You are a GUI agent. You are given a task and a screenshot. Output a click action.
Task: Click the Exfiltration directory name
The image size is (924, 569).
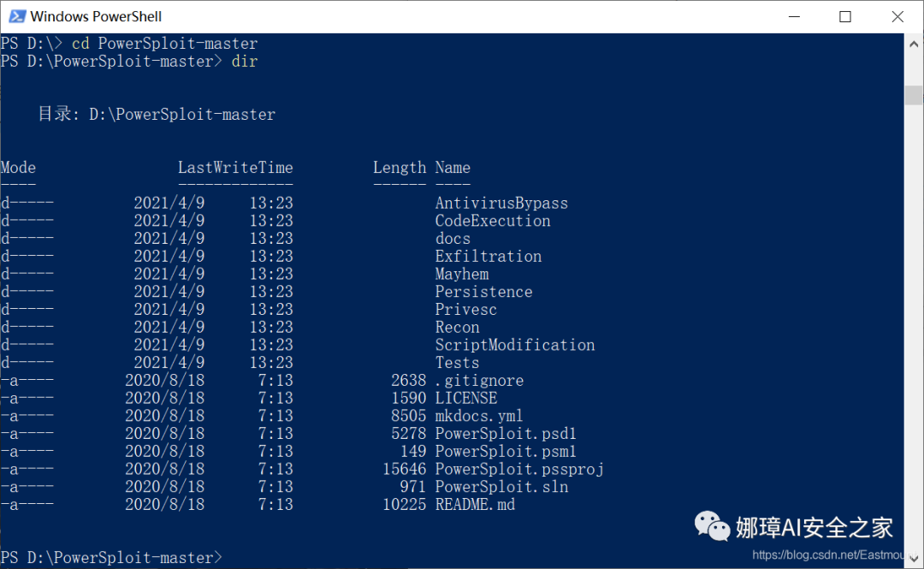pyautogui.click(x=488, y=257)
